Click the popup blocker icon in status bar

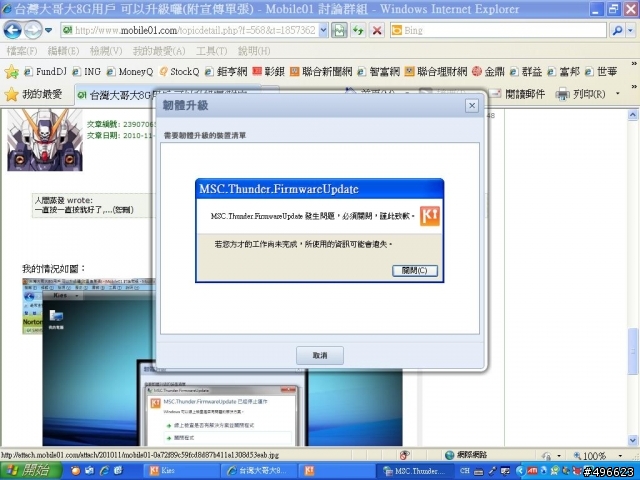(404, 455)
